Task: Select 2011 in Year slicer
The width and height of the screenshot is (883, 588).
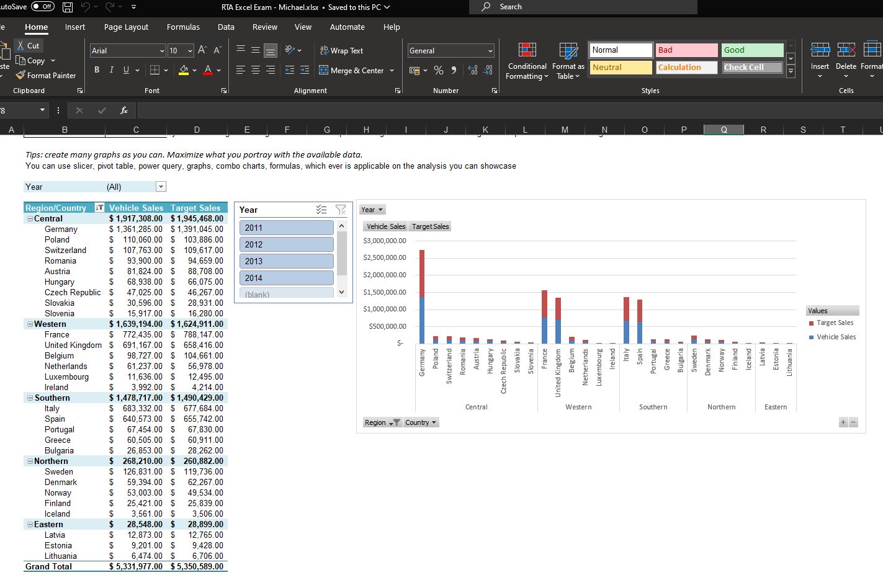Action: (287, 228)
